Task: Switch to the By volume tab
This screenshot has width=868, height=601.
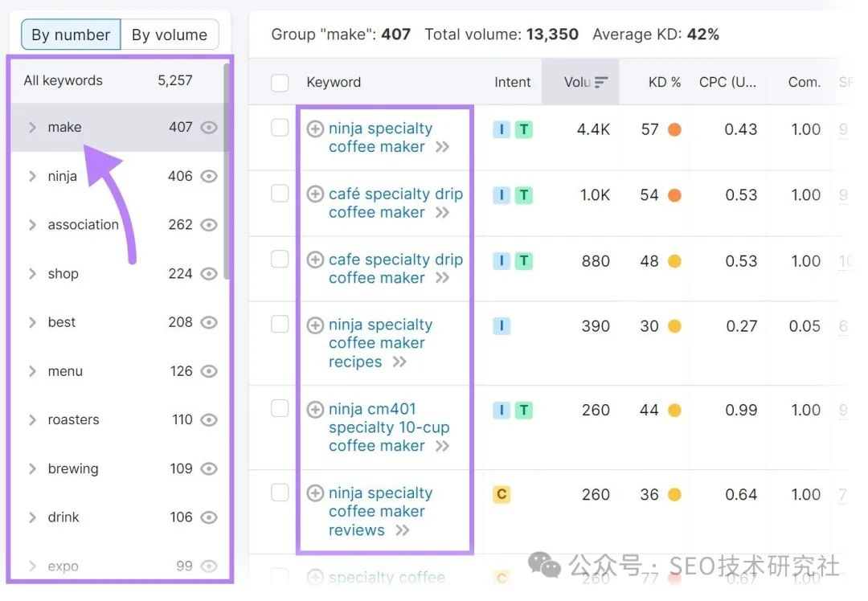Action: pos(170,35)
